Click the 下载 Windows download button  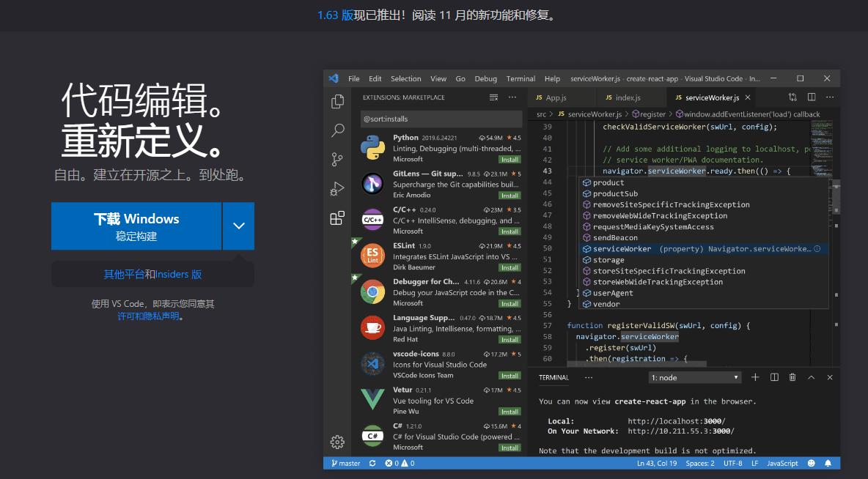pyautogui.click(x=136, y=226)
